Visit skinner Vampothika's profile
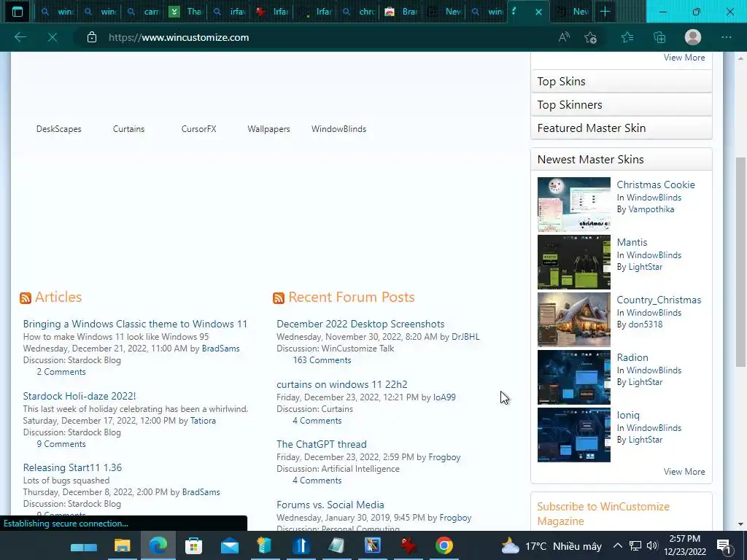 651,209
